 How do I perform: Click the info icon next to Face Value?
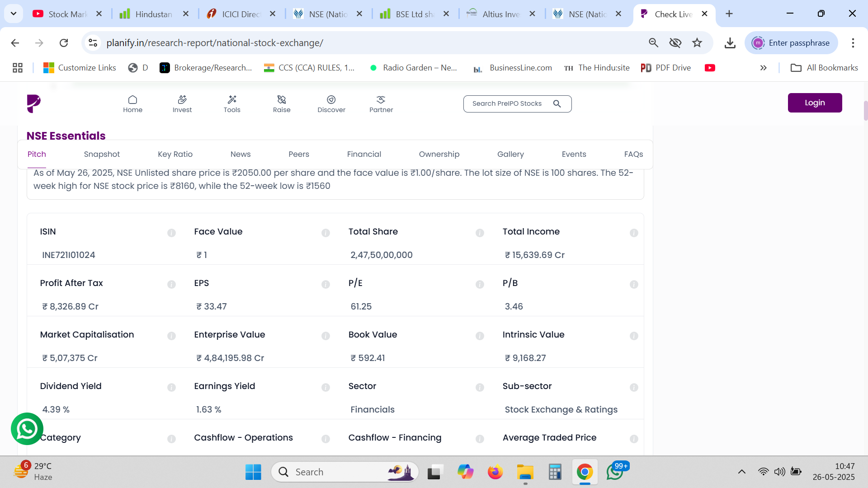pos(325,233)
